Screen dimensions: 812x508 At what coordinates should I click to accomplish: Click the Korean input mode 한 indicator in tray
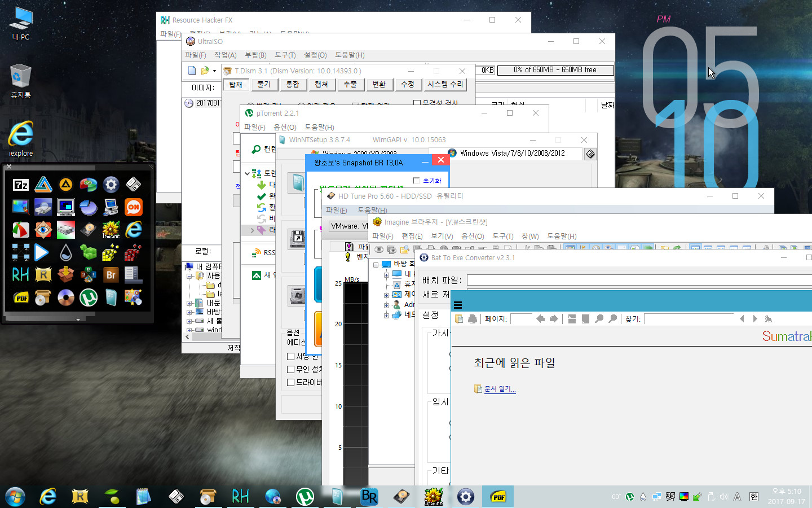tap(754, 497)
